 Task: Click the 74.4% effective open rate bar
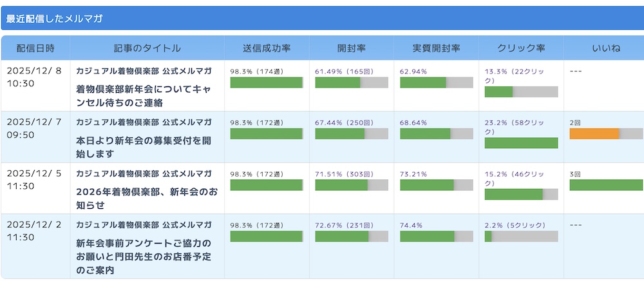437,237
